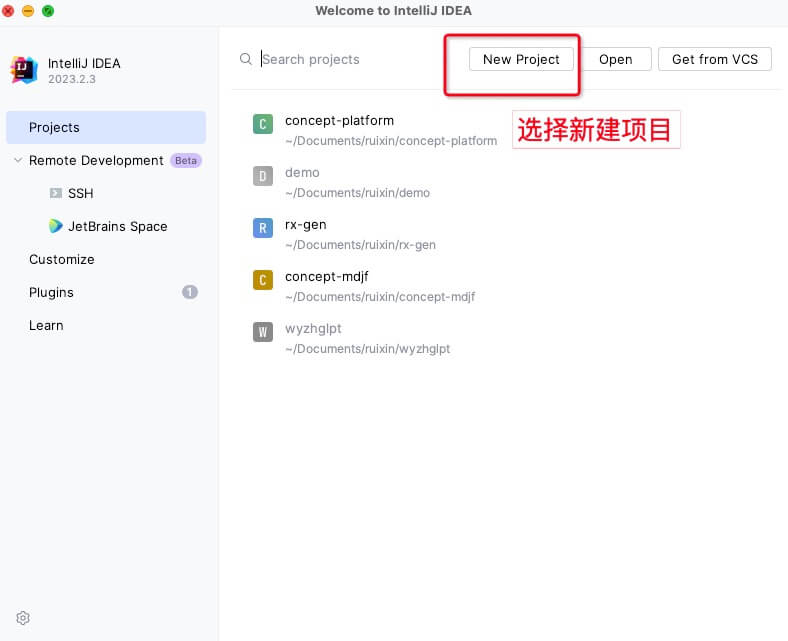Close the window with the red button
788x641 pixels.
click(x=8, y=11)
